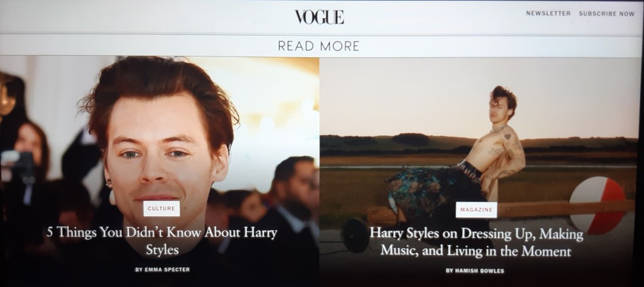Click the red and white disc in right photo
The height and width of the screenshot is (287, 644).
pos(597,205)
